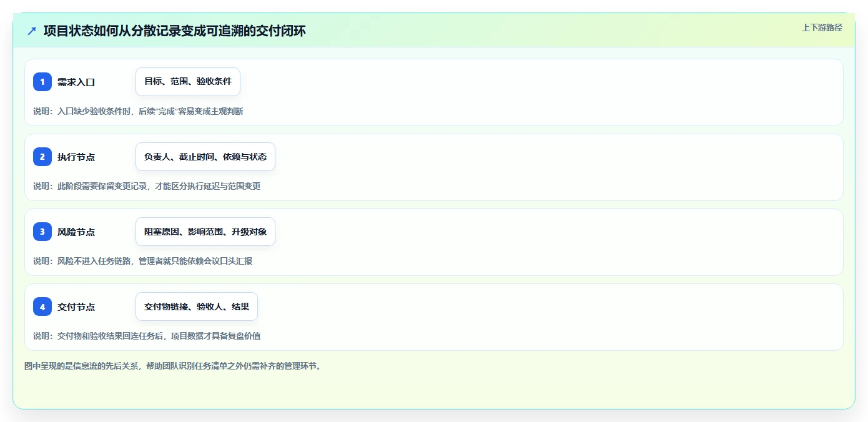Select the 目标、范围、验收条件 chip
This screenshot has height=422, width=868.
click(188, 82)
